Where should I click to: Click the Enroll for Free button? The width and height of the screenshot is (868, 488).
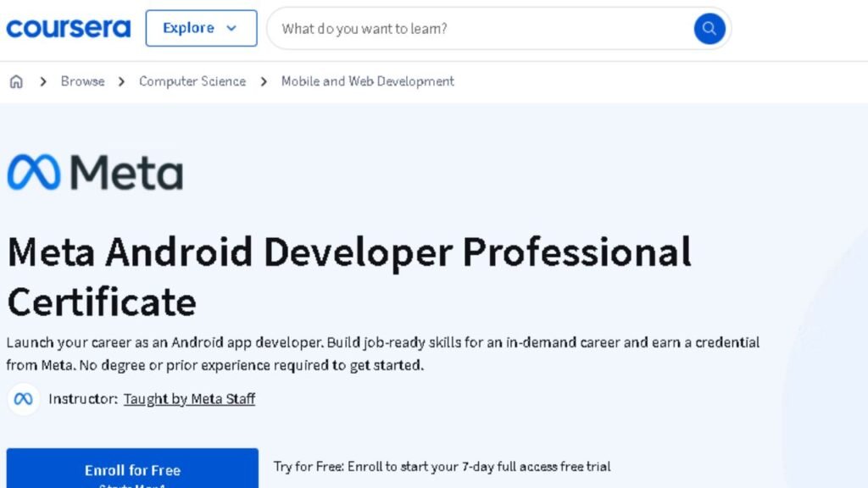pos(132,468)
